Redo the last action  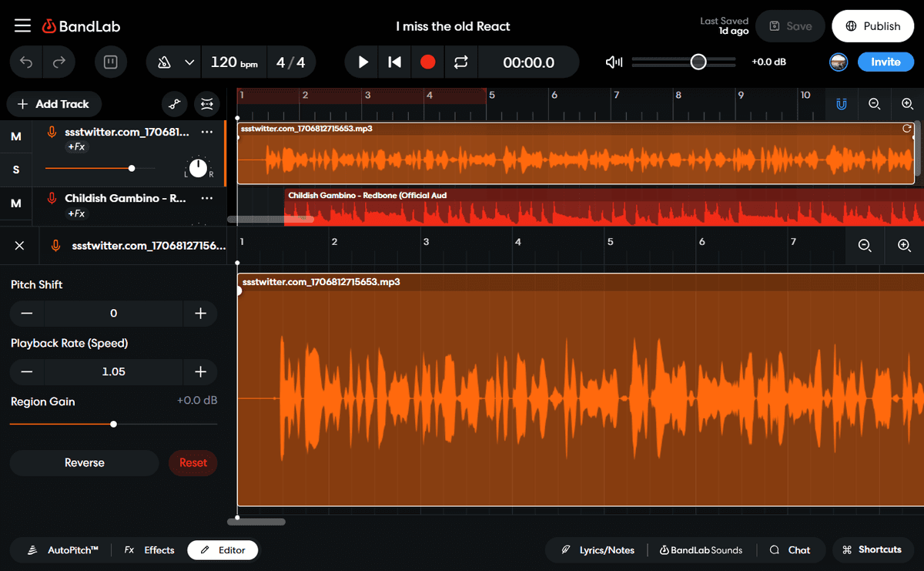coord(59,62)
